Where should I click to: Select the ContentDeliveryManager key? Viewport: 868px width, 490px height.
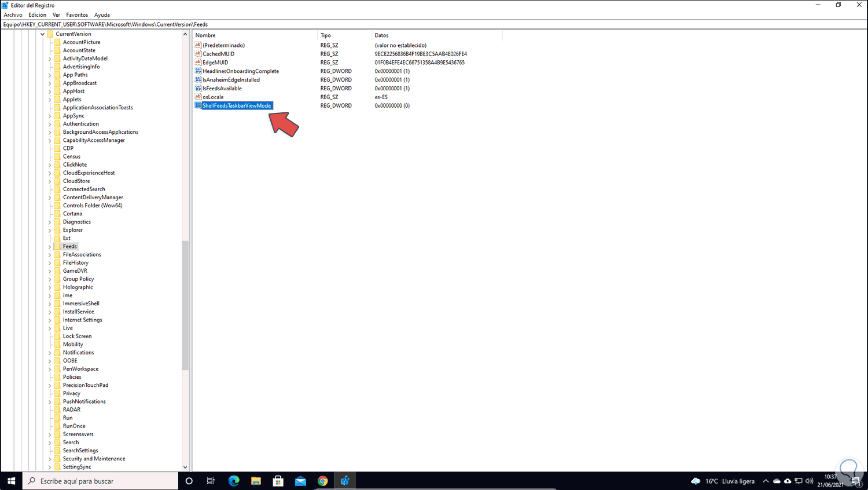(x=93, y=198)
